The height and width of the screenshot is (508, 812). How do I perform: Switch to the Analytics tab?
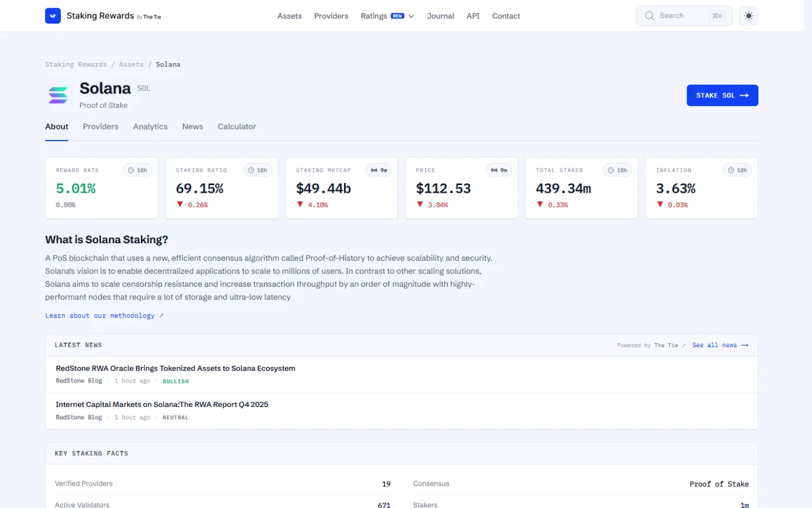(x=150, y=127)
